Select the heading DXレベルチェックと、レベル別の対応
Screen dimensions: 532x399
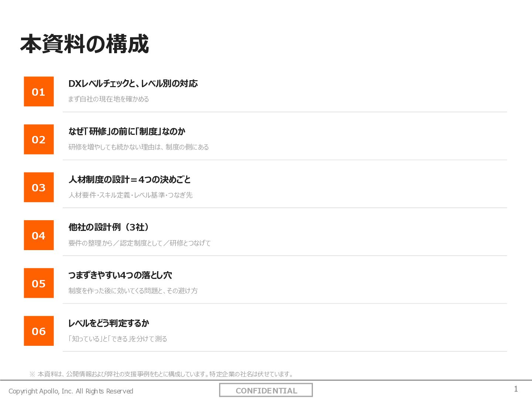[133, 83]
